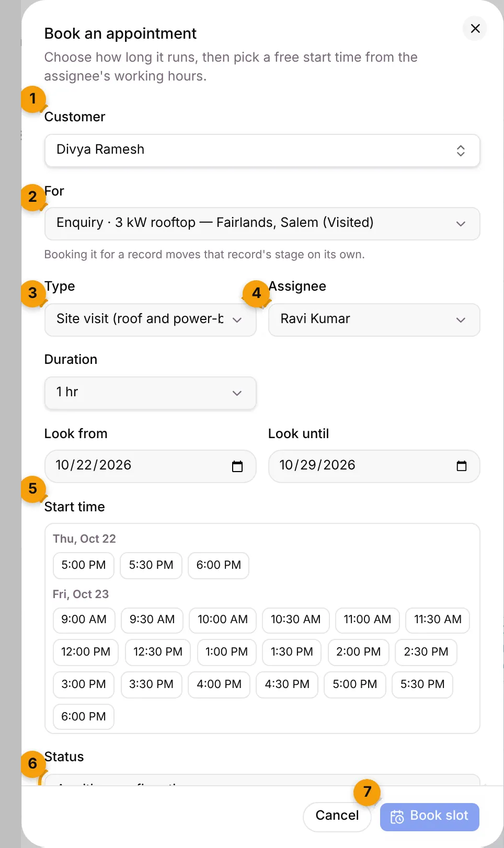The width and height of the screenshot is (504, 848).
Task: Pick 6:00 PM on Fri, Oct 23
Action: tap(84, 717)
